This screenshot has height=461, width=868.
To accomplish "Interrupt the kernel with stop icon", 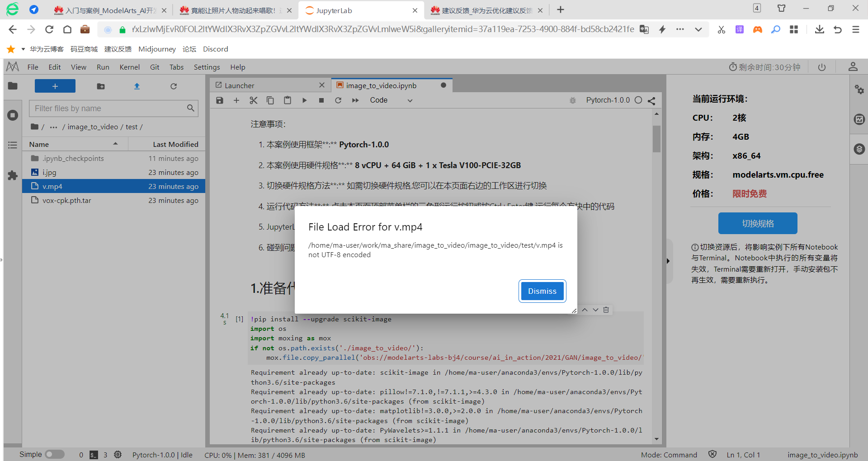I will 321,100.
